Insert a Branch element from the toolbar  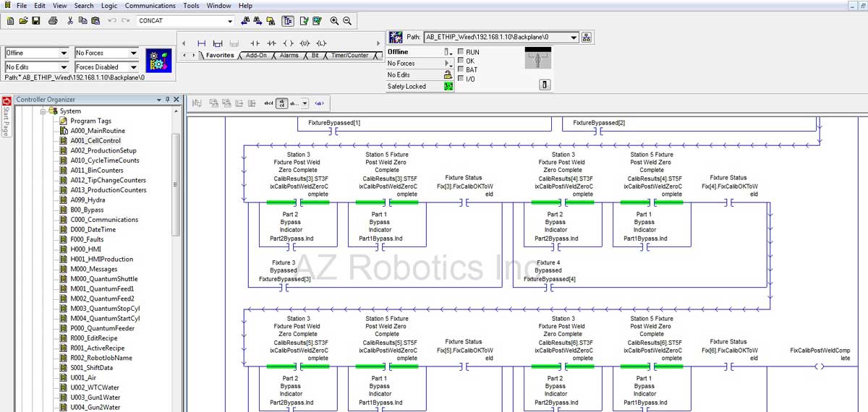217,43
